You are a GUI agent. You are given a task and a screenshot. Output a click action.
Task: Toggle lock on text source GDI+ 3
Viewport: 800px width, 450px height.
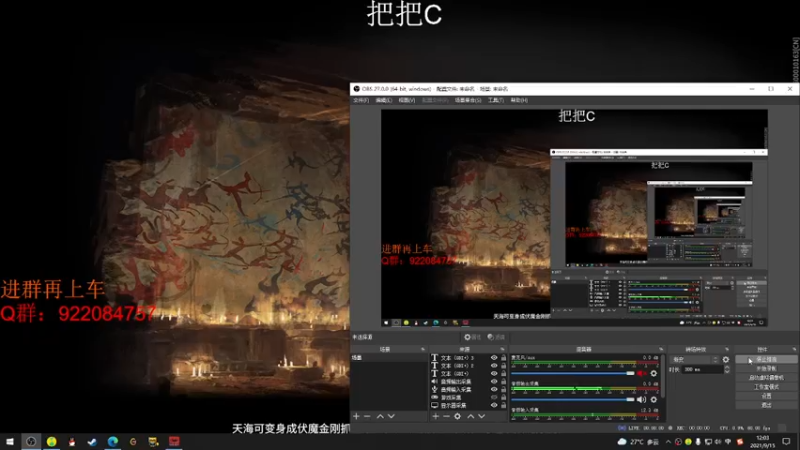click(504, 358)
